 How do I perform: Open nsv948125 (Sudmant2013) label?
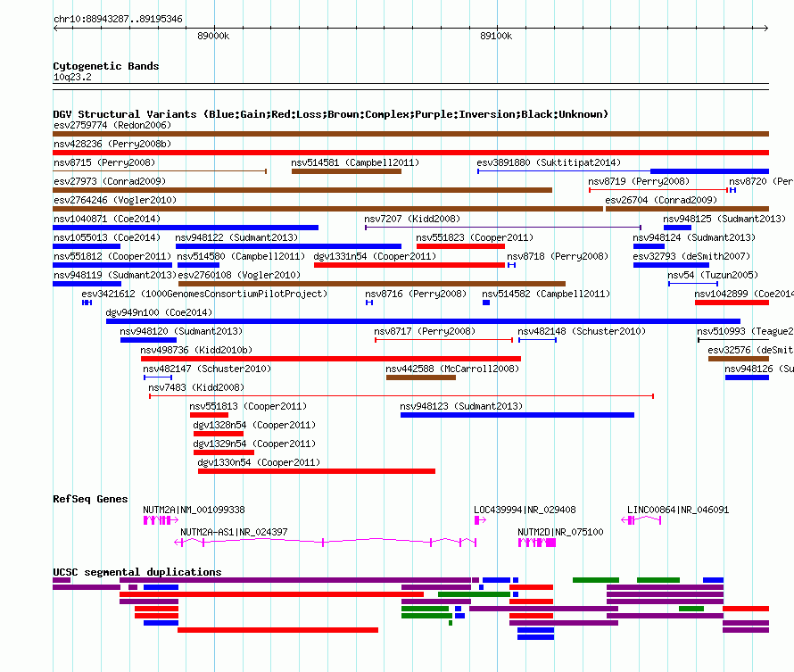point(724,219)
